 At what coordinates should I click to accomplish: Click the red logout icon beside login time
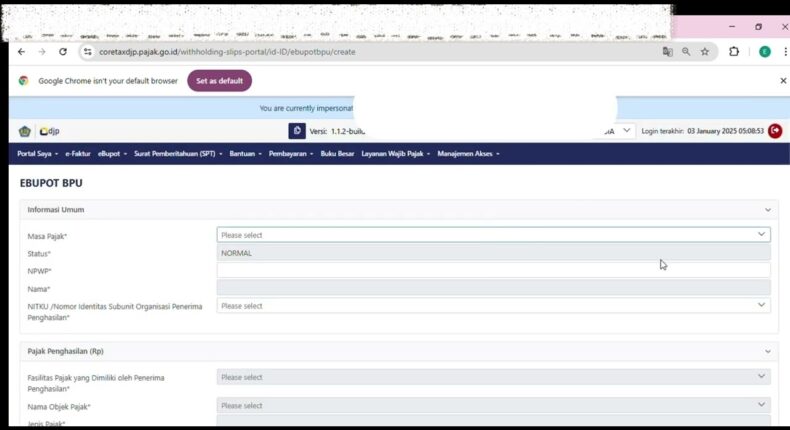tap(775, 131)
